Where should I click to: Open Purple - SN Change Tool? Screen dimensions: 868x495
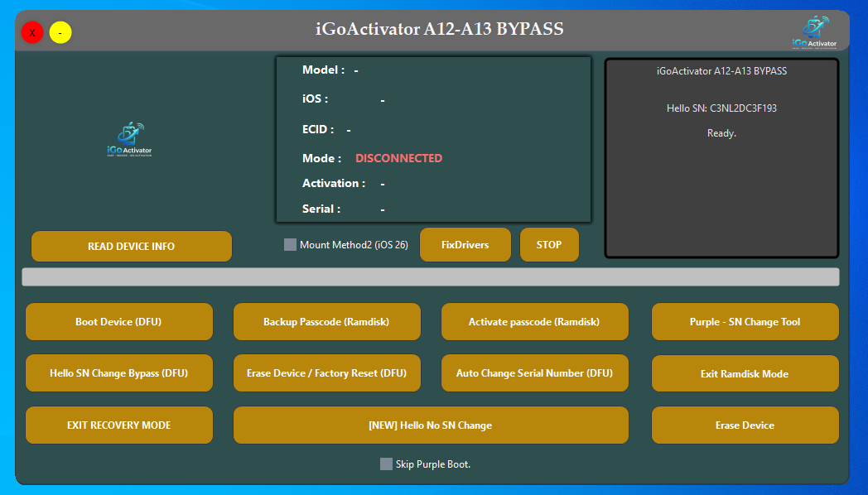745,321
